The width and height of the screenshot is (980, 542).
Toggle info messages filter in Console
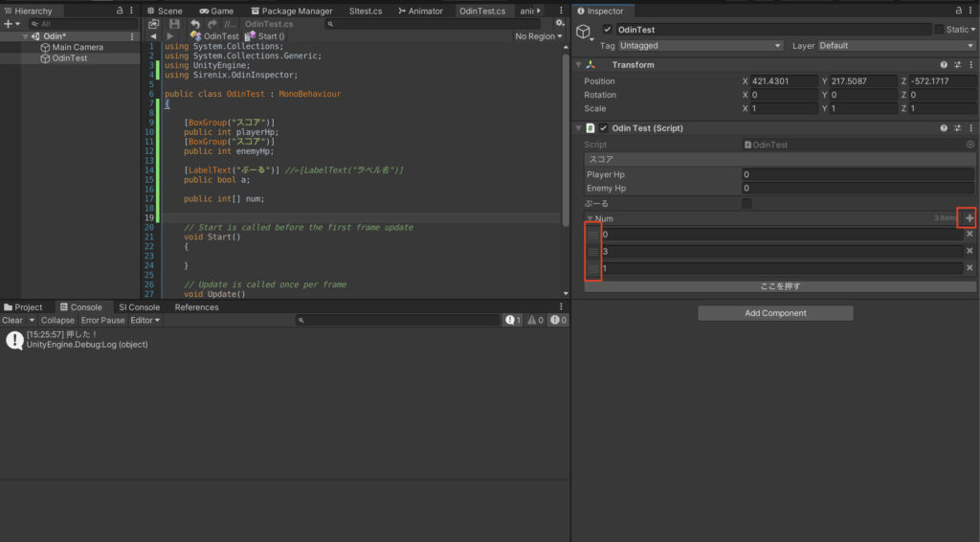(x=513, y=320)
